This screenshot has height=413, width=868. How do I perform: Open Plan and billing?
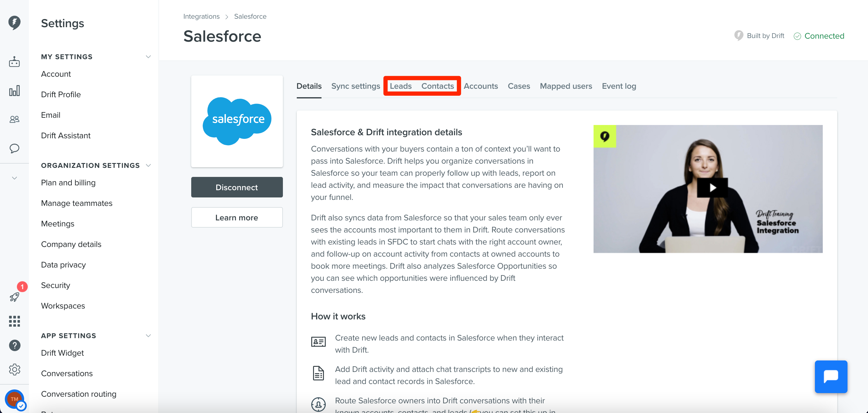click(68, 183)
